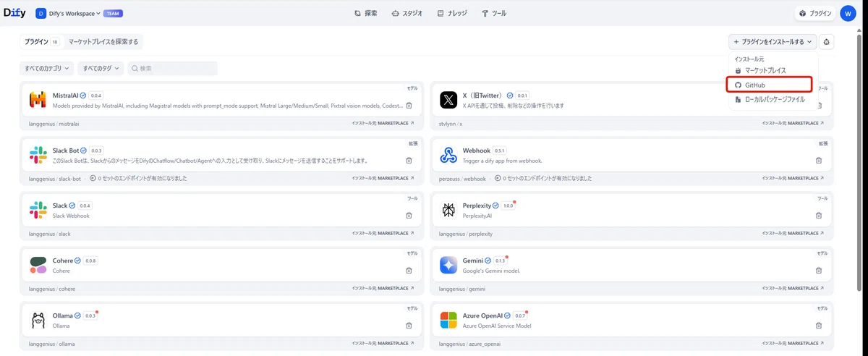Click the Dify logo

click(x=14, y=13)
